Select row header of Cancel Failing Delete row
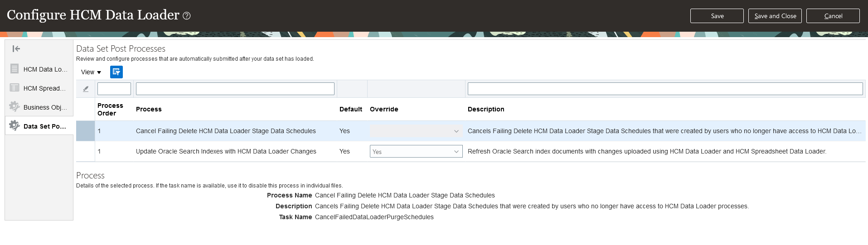 coord(85,131)
